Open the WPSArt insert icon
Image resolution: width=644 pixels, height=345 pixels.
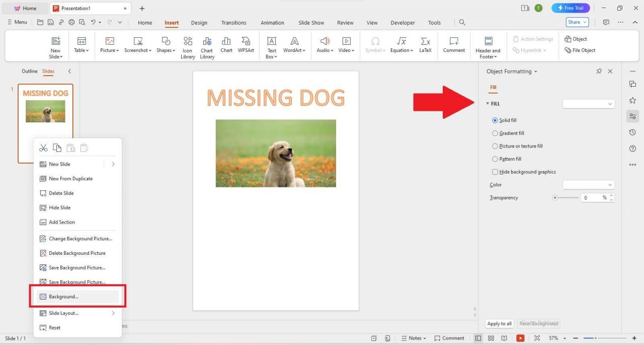(246, 45)
